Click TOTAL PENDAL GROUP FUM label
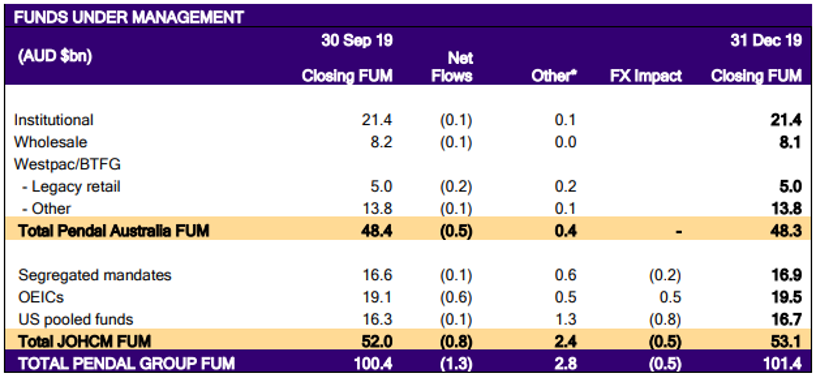Viewport: 816px width, 382px height. coord(126,363)
